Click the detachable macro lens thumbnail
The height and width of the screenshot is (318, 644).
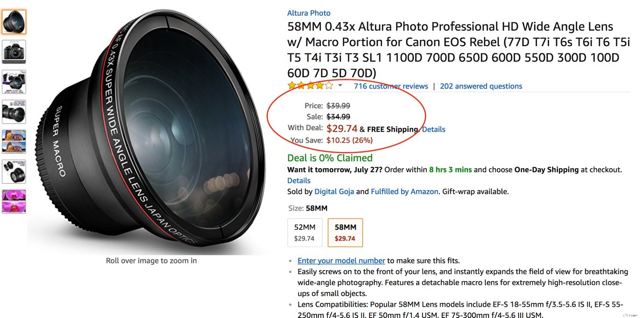coord(14,172)
